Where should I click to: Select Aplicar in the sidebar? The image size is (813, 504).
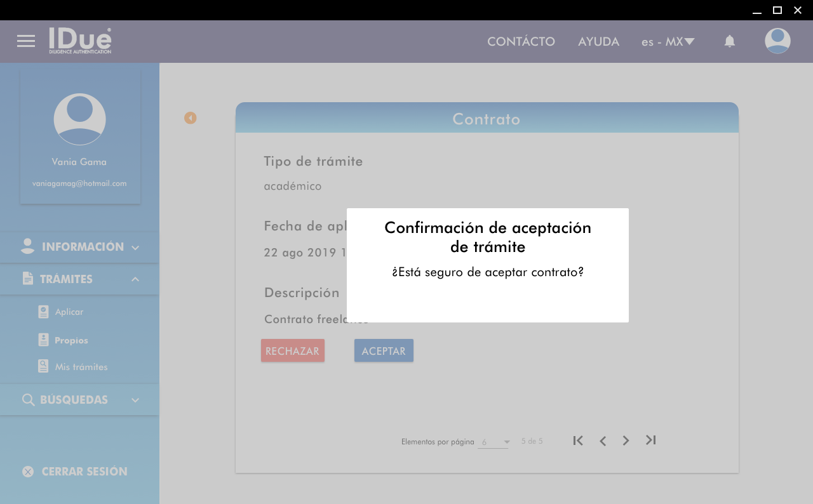tap(69, 312)
